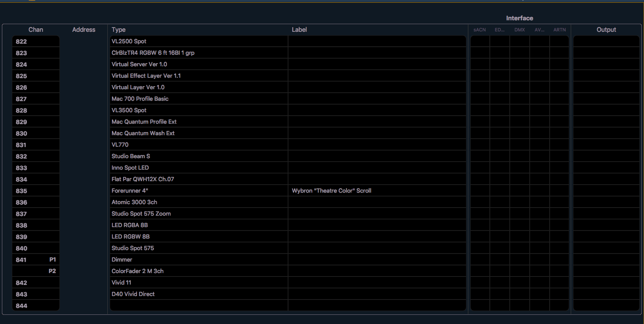Screen dimensions: 644x324
Task: Select channel 822 in the Chan column
Action: tap(36, 41)
